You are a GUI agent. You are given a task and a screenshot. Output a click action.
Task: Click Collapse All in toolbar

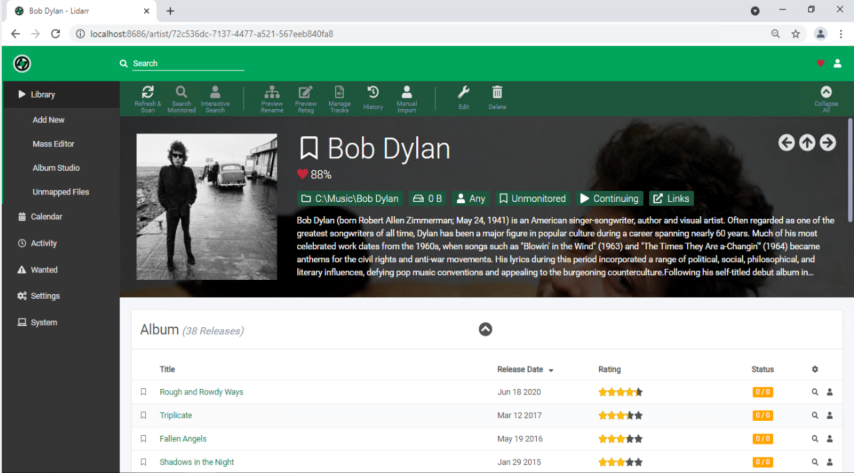[826, 99]
